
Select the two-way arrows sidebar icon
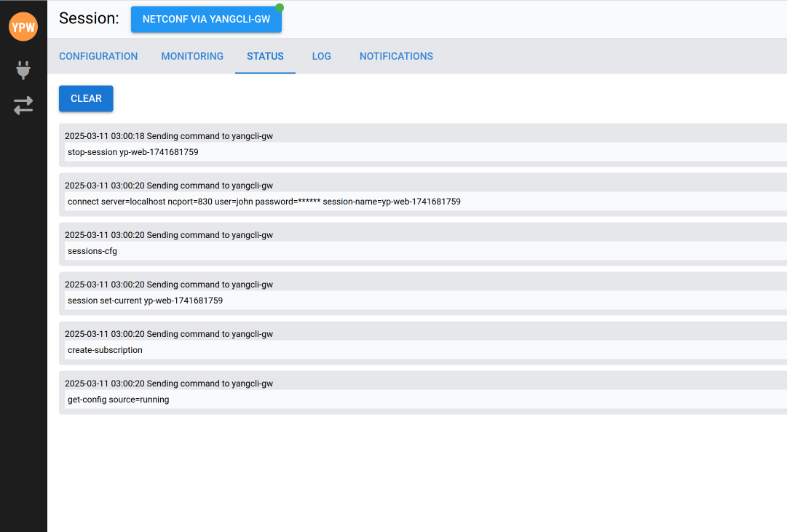click(x=23, y=106)
